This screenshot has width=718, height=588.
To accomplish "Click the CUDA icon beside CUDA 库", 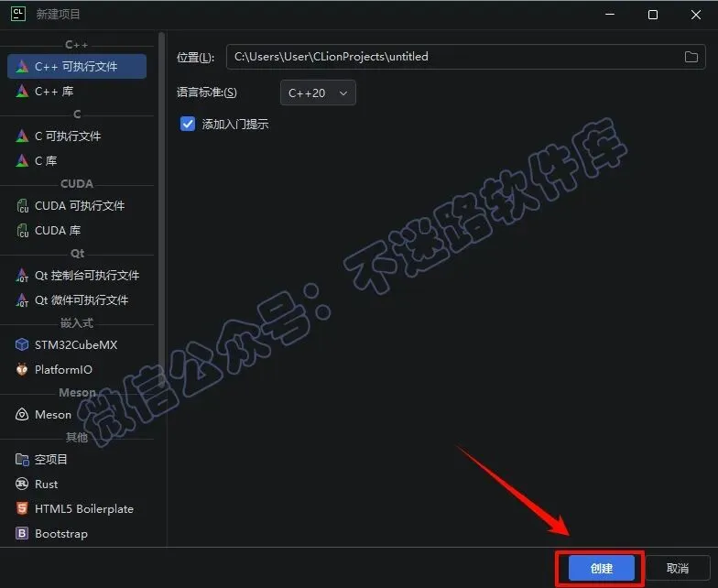I will click(22, 231).
